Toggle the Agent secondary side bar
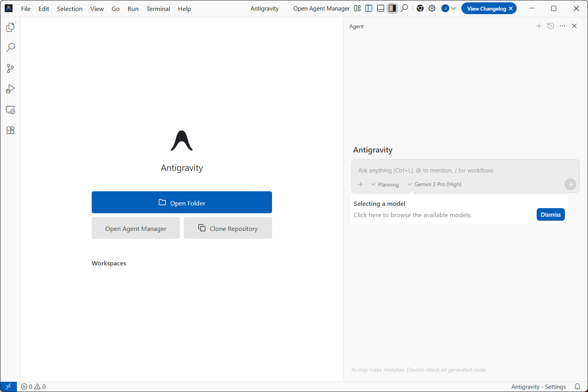Screen dimensions: 588x392 (392, 8)
